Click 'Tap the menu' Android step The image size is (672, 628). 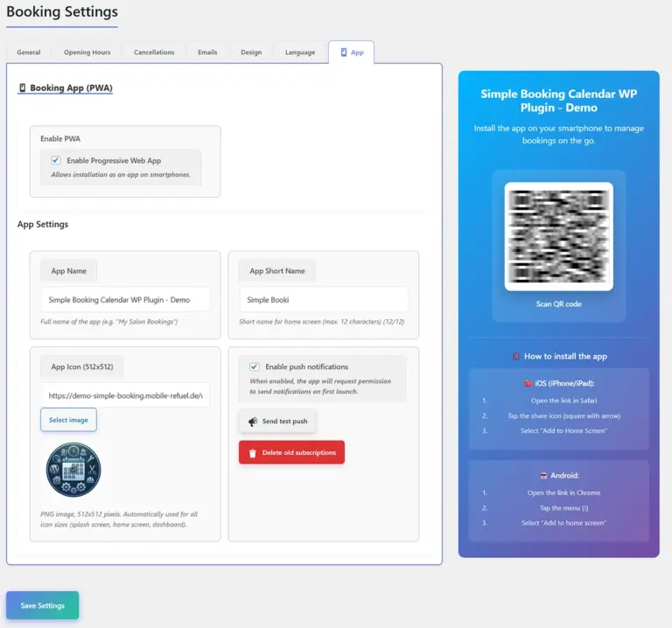click(x=563, y=507)
